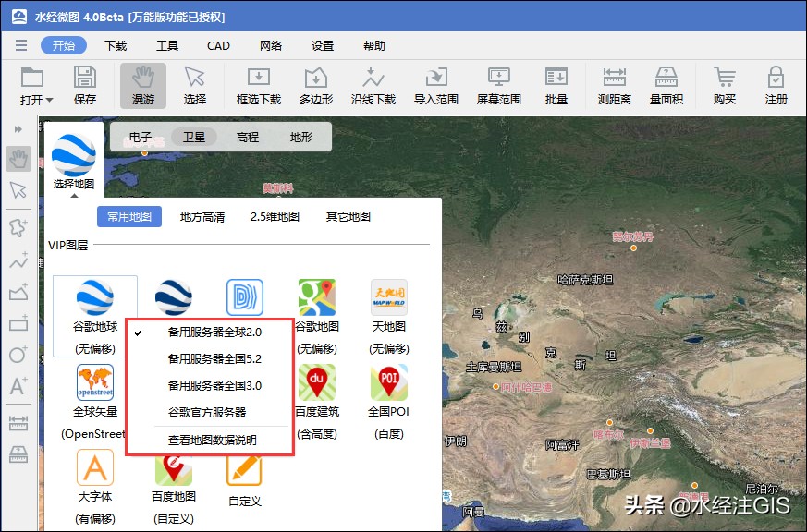Viewport: 807px width, 532px height.
Task: Click the 框选下载 tool
Action: (258, 85)
